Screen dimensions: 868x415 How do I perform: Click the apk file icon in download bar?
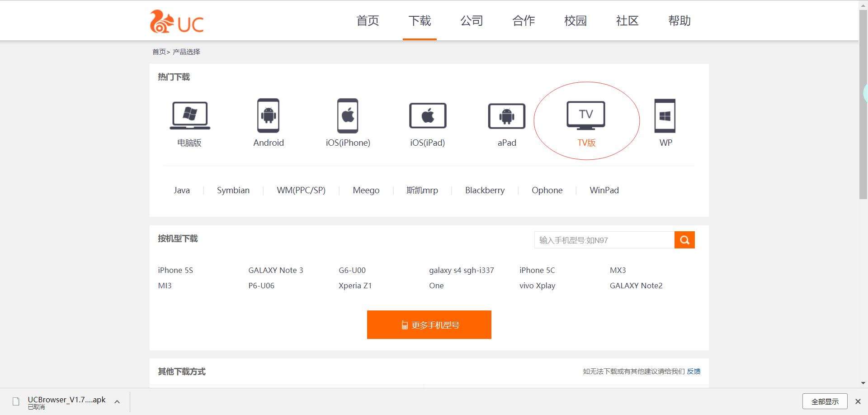[x=16, y=401]
